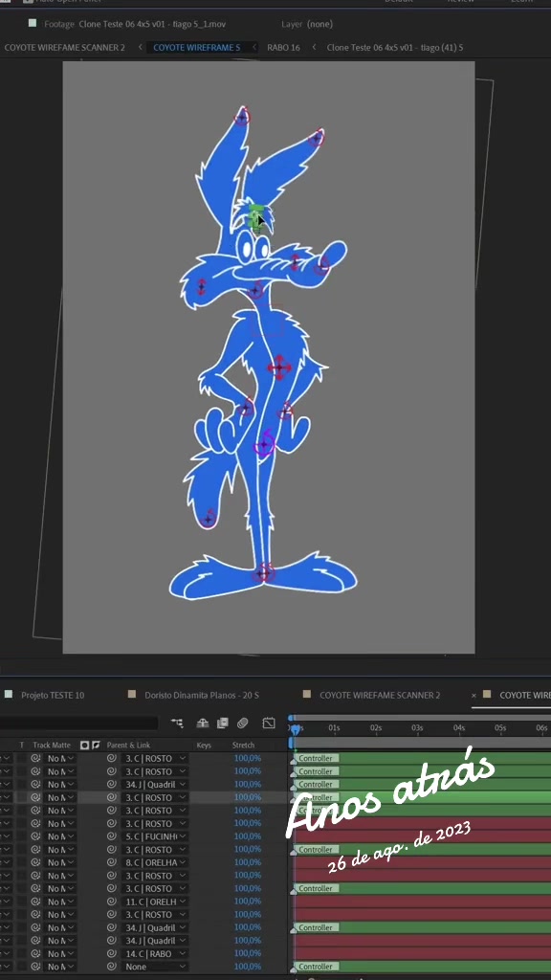The height and width of the screenshot is (980, 551).
Task: Toggle T switch in highlighted ROSTO row
Action: point(21,797)
